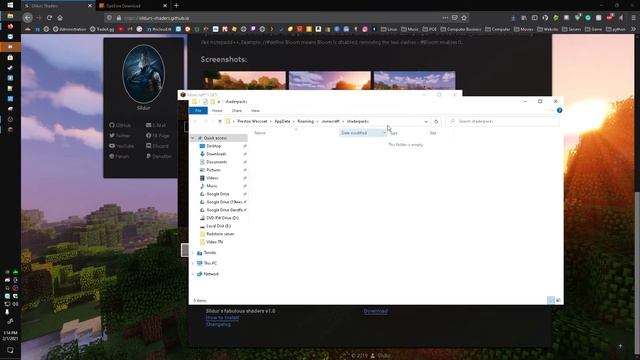
Task: Open the E-Mail contact link
Action: click(156, 125)
